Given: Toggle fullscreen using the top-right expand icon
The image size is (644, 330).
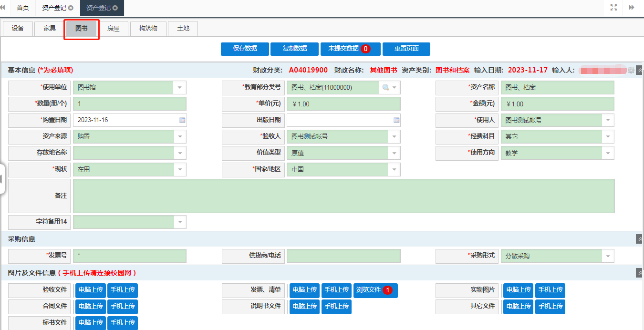Looking at the screenshot, I should (613, 8).
